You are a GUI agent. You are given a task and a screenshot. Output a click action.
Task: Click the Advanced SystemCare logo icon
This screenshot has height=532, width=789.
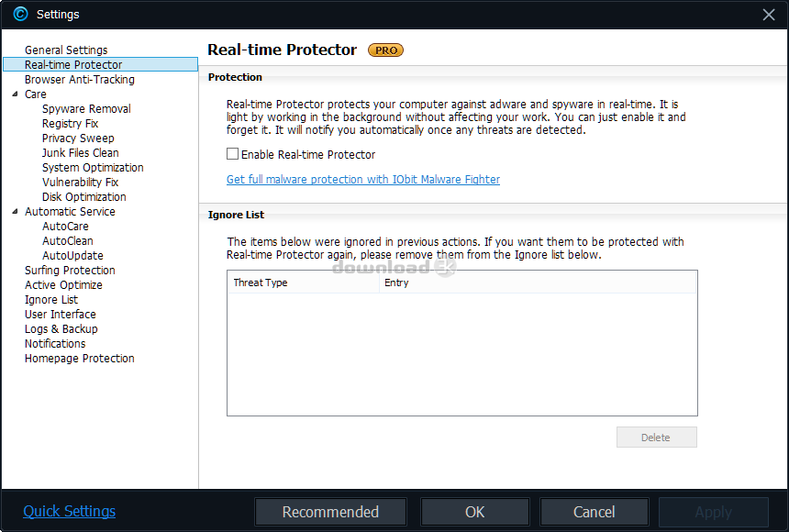pyautogui.click(x=20, y=14)
